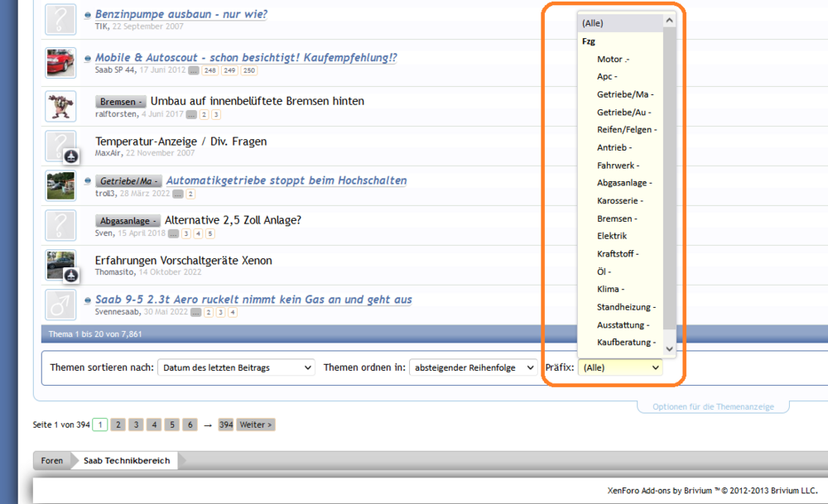Click 'Saab Technikbereich' breadcrumb
Image resolution: width=828 pixels, height=504 pixels.
[127, 461]
